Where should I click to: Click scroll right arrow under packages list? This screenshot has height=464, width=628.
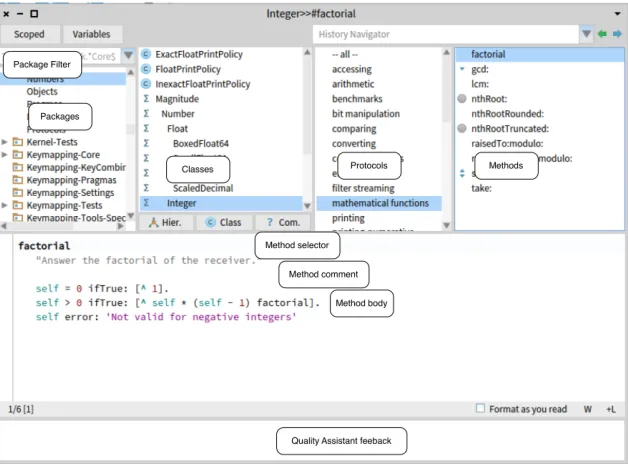(x=121, y=226)
